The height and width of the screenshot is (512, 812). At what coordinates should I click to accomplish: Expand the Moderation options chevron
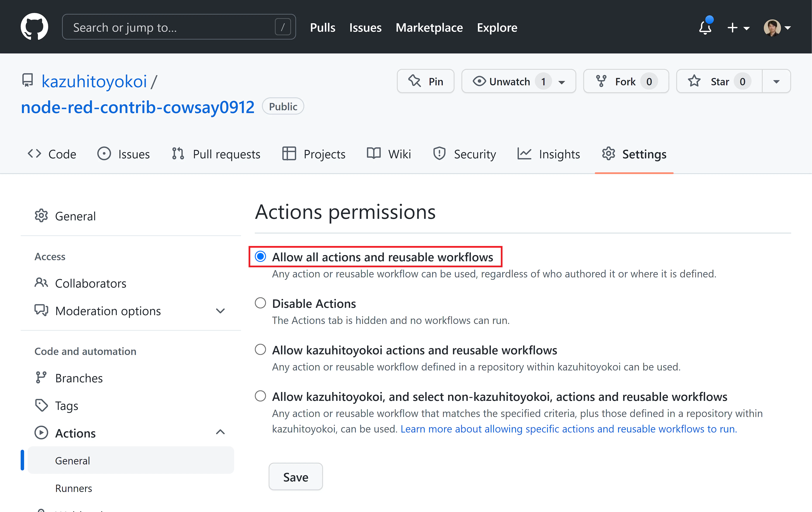pyautogui.click(x=220, y=311)
